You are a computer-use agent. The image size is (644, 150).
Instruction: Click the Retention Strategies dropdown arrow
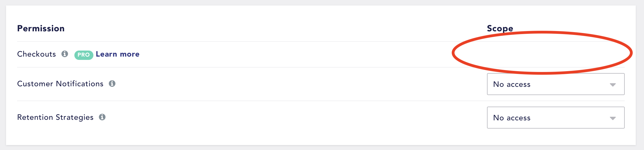[x=613, y=118]
